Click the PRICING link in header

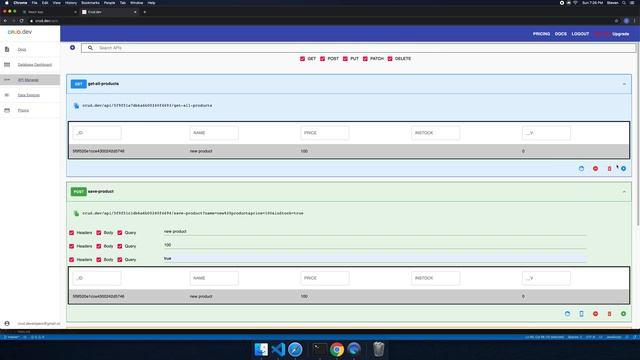[x=541, y=34]
